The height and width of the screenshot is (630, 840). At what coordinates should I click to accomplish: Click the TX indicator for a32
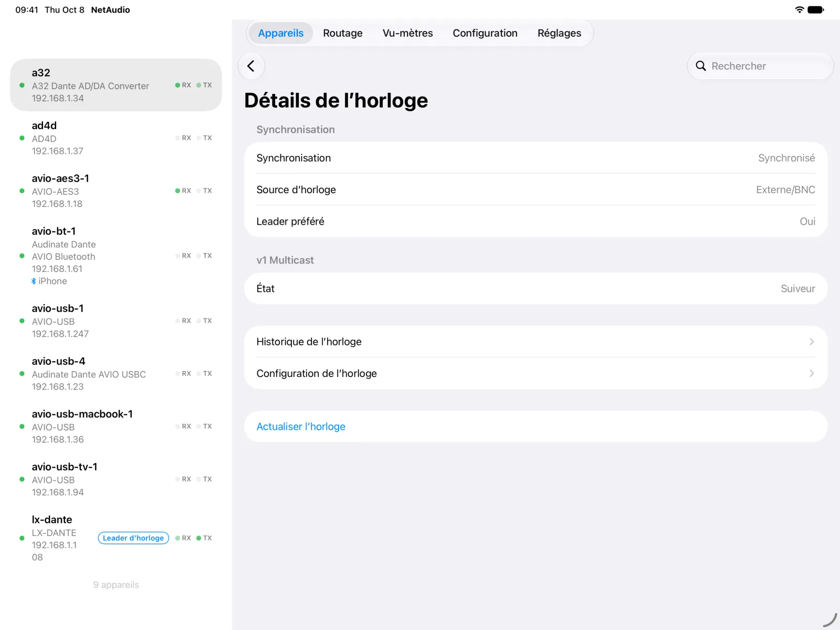204,85
